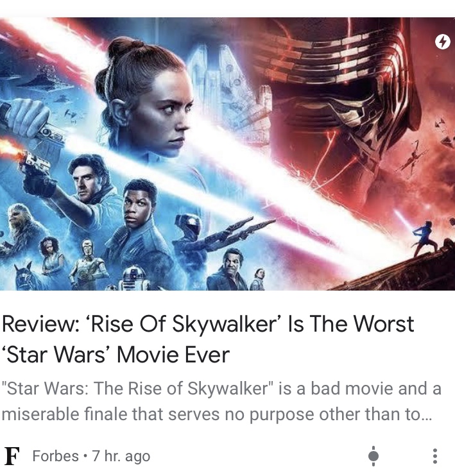Open the three-dot more options menu

435,455
